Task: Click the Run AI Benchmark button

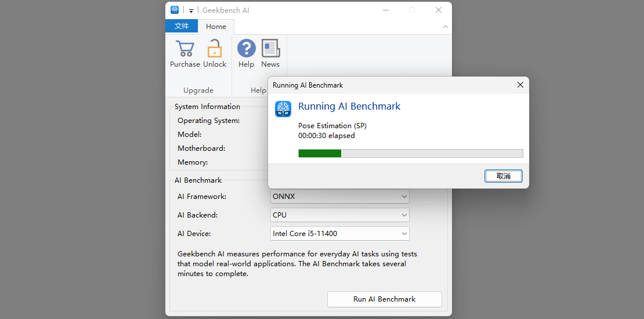Action: click(385, 299)
